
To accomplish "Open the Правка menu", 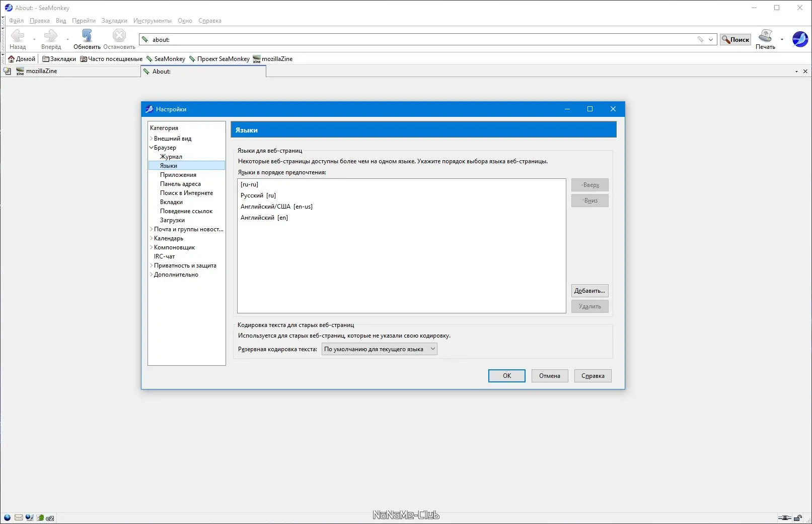I will 40,21.
